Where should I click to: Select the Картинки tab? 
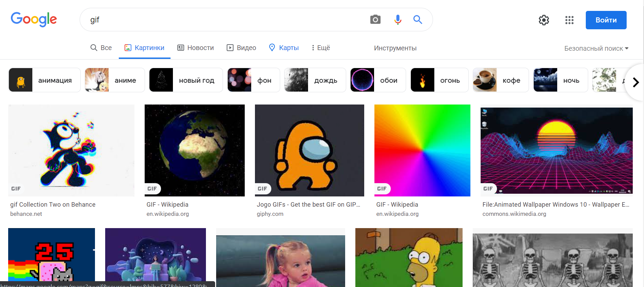coord(144,48)
